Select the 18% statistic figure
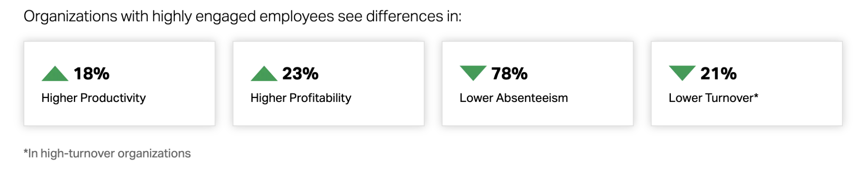Image resolution: width=868 pixels, height=174 pixels. pos(92,74)
